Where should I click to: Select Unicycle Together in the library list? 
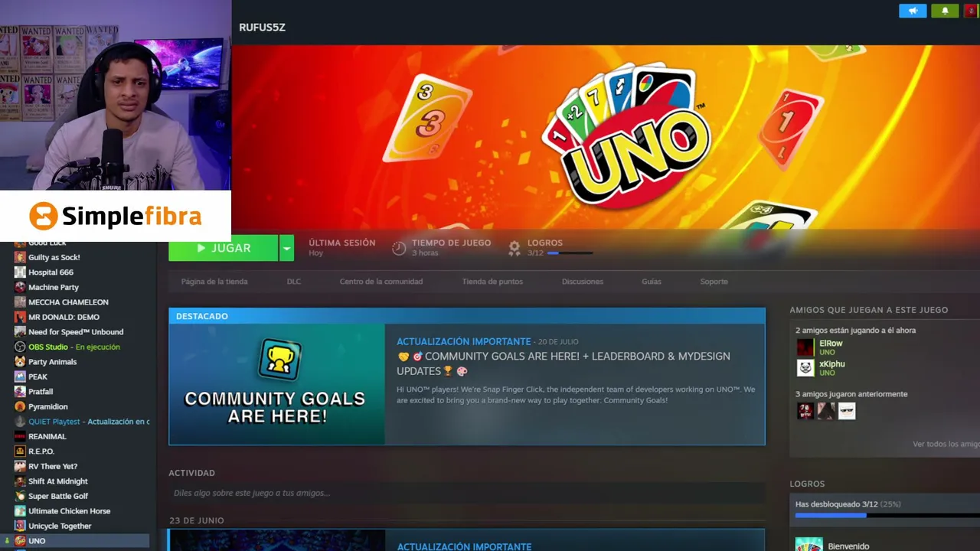(60, 526)
